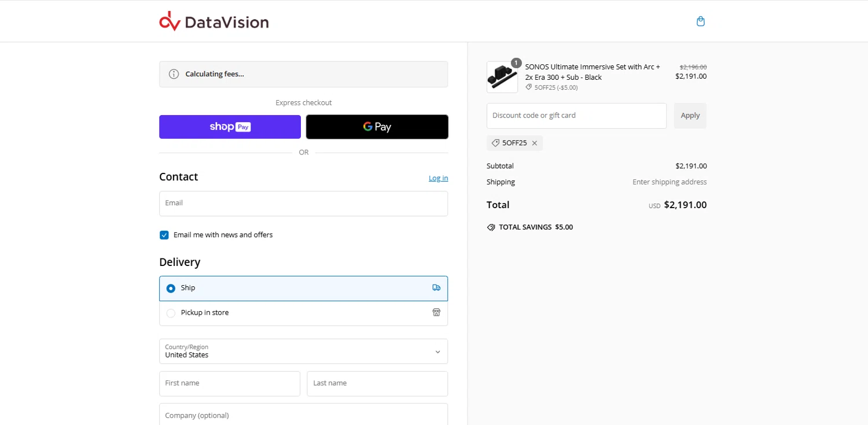
Task: Remove the 5OFF25 discount tag
Action: point(535,143)
